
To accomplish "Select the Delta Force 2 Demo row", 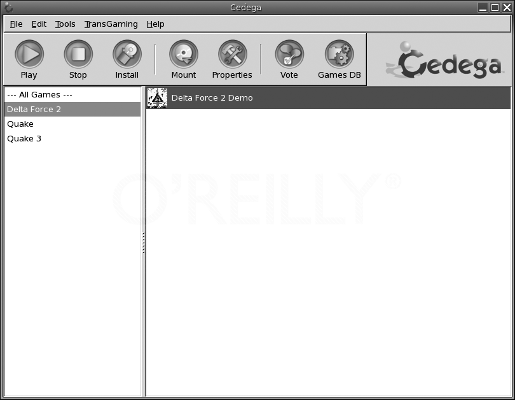I will (328, 98).
